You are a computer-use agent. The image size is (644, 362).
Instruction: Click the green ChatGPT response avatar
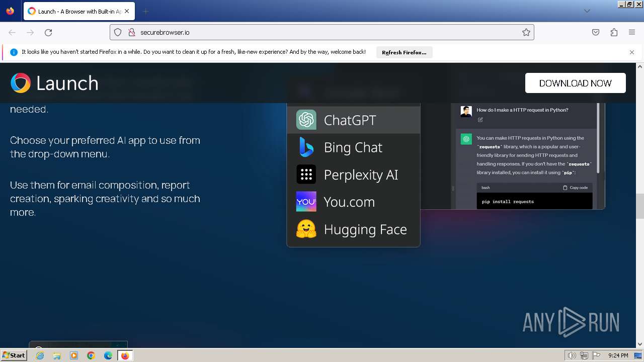point(466,139)
